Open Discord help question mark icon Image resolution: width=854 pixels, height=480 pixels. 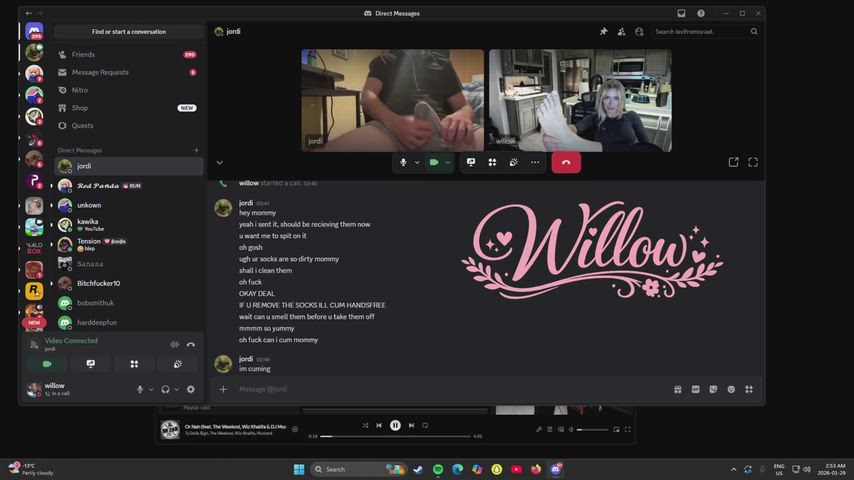pos(701,13)
